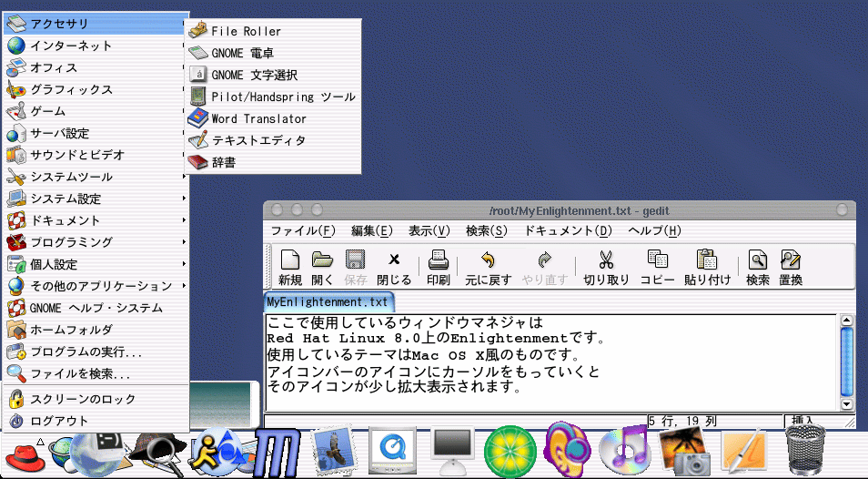The image size is (868, 479).
Task: Open gedit ドキュメント(D) menu
Action: pyautogui.click(x=568, y=231)
